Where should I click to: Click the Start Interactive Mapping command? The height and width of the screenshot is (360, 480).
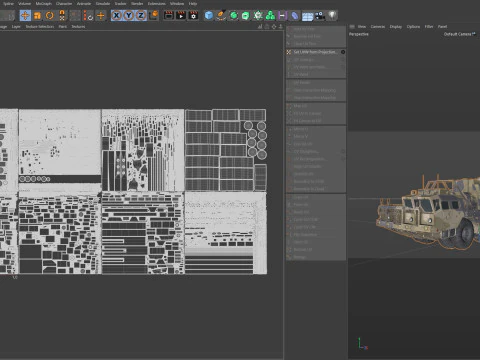pos(315,90)
